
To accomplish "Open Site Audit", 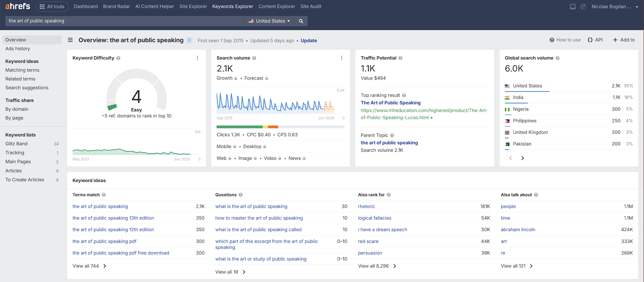I will pos(311,6).
